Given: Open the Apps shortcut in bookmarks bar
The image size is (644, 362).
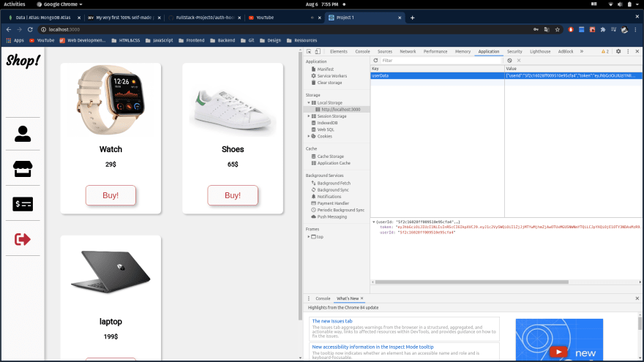Looking at the screenshot, I should coord(15,40).
